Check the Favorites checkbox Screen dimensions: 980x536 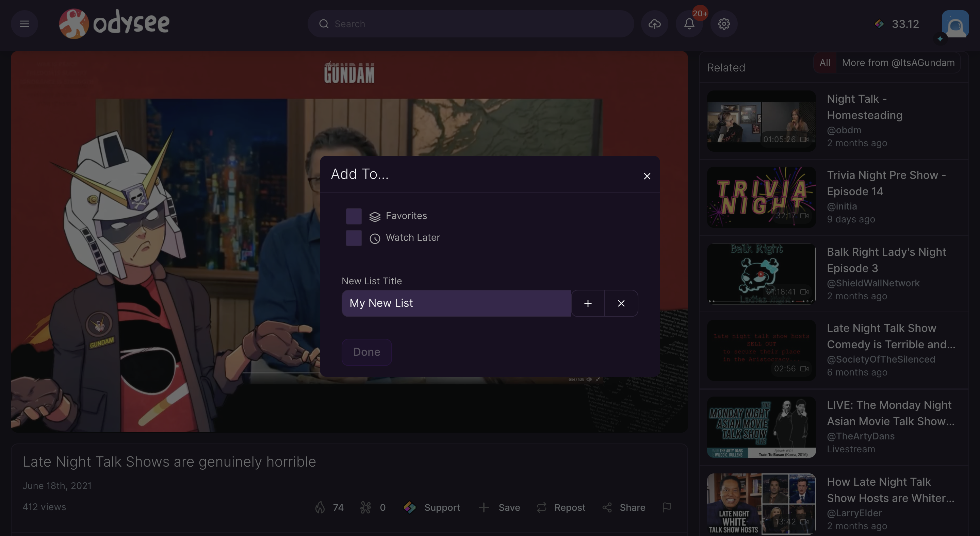[354, 216]
